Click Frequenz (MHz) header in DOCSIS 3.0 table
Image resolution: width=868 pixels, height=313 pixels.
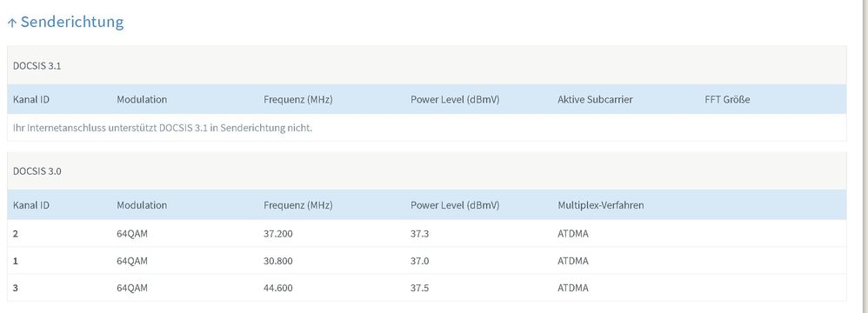pos(297,205)
